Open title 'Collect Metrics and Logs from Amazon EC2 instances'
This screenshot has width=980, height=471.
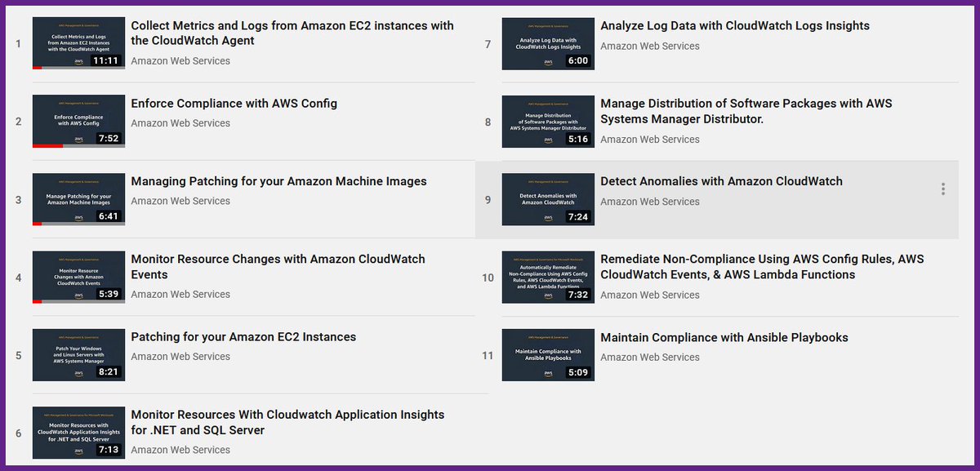292,33
